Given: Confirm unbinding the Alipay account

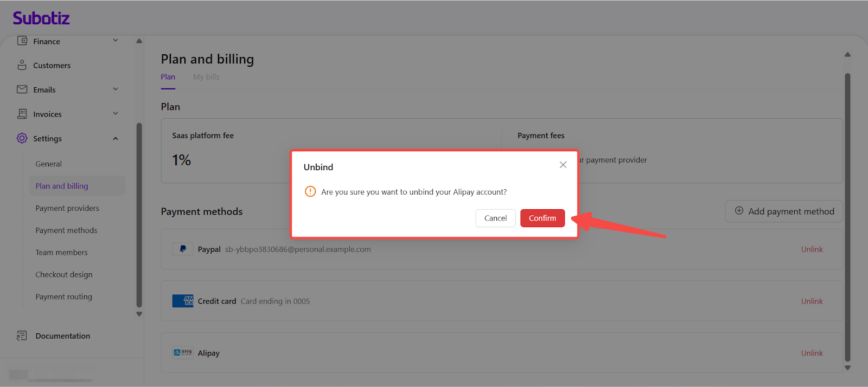Looking at the screenshot, I should pyautogui.click(x=542, y=218).
